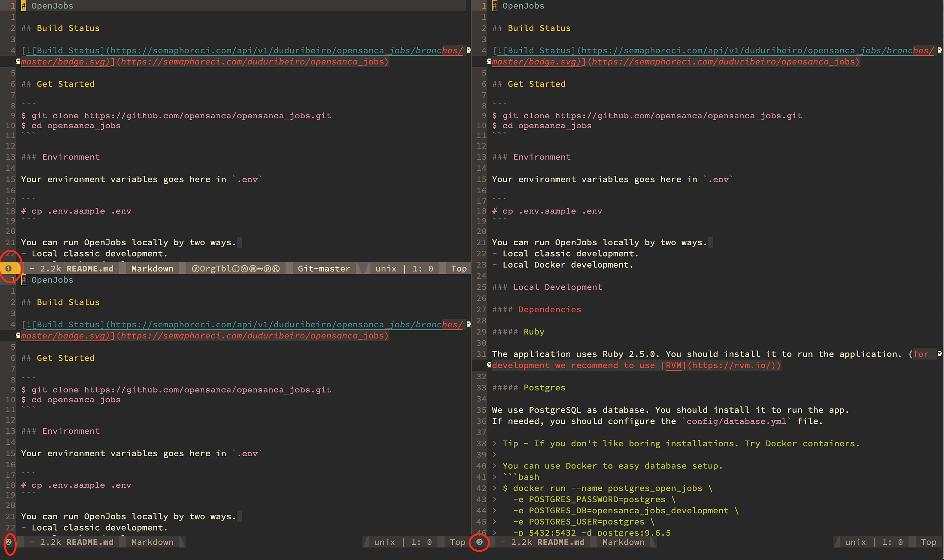Click unix line-ending indicator in window 3 mode line
Viewport: 944px width, 560px height.
(x=855, y=542)
